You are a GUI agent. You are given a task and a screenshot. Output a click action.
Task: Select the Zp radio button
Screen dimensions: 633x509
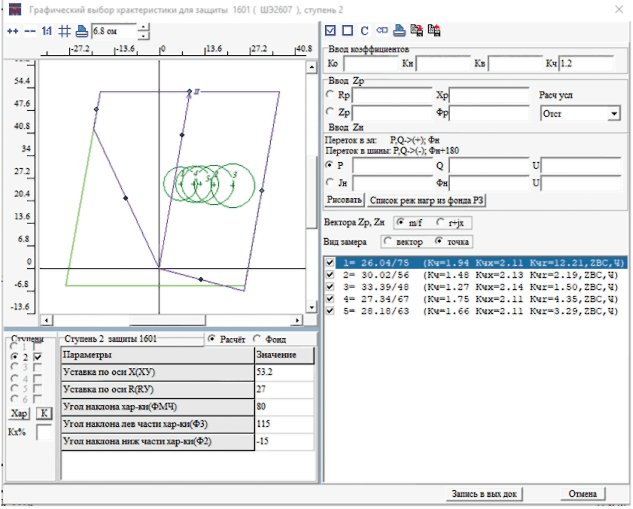330,112
